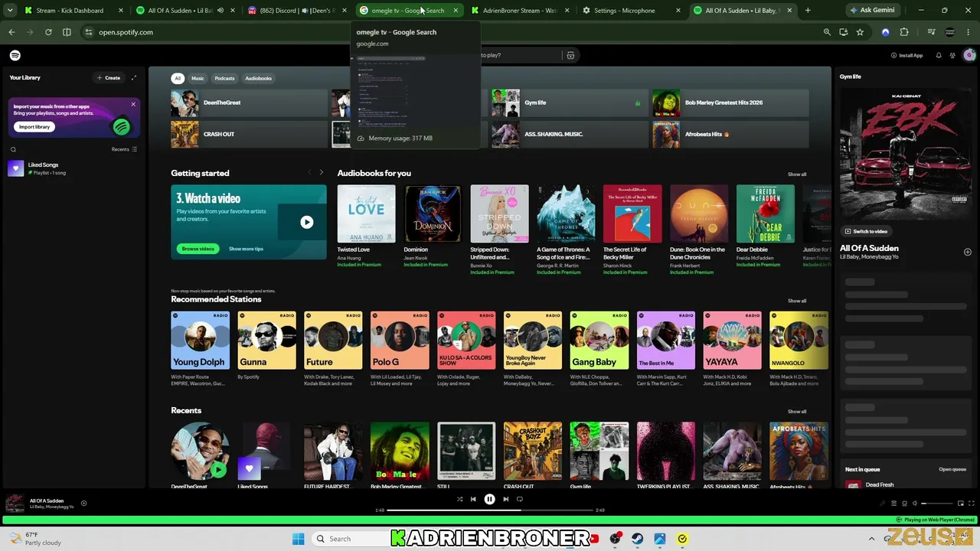Open the Young Dolph radio station

tap(200, 341)
